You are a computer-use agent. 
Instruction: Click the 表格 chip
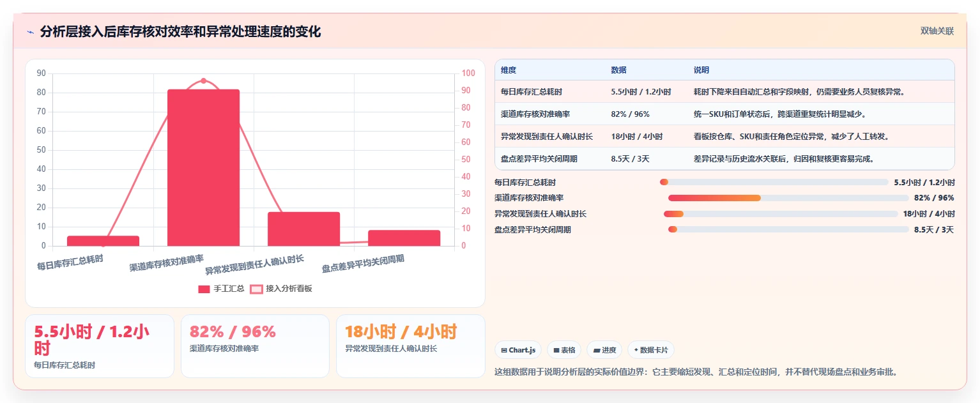click(564, 350)
